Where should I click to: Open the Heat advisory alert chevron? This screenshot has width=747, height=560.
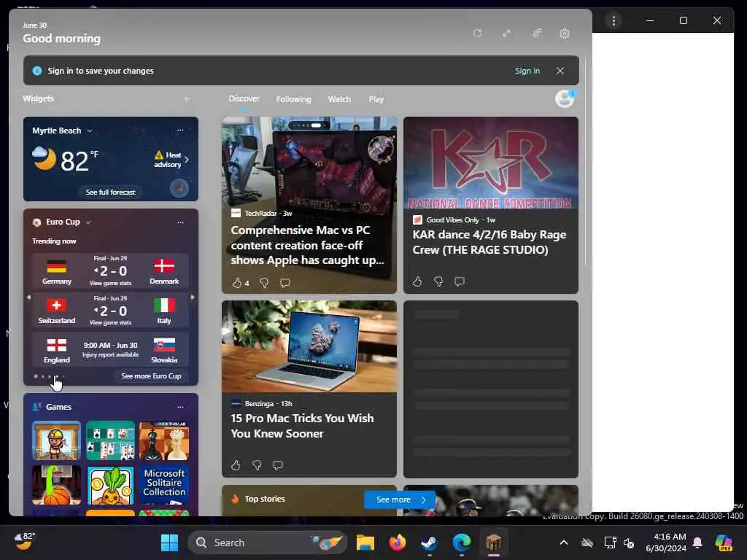coord(186,160)
